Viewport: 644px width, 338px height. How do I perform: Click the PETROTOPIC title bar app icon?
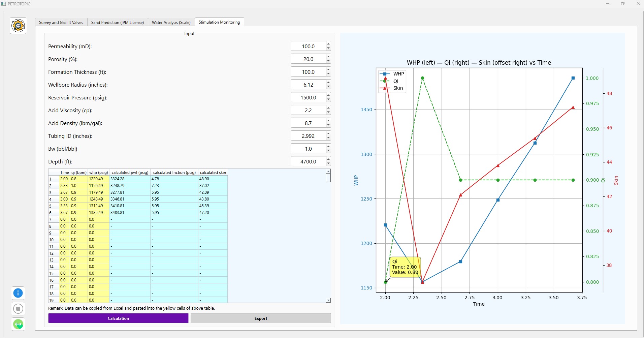[x=3, y=4]
